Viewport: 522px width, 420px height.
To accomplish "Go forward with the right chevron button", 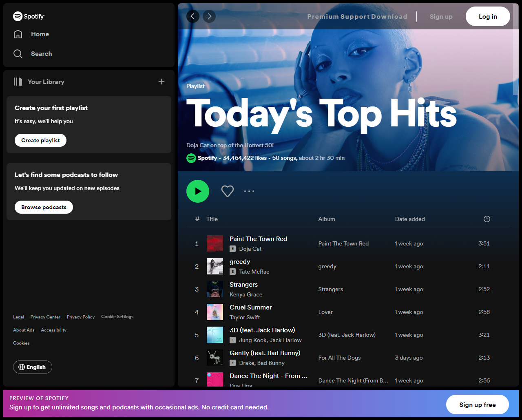I will pyautogui.click(x=209, y=16).
